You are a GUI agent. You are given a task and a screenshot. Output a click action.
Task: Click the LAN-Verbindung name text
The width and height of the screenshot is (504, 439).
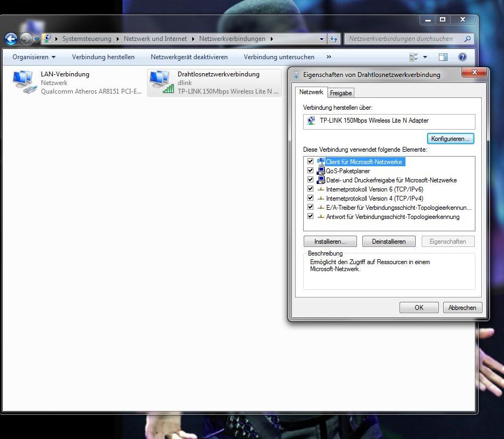[x=65, y=74]
